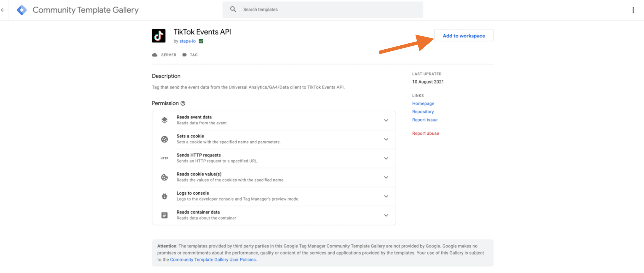
Task: Expand the Logs to console permission
Action: tap(386, 196)
